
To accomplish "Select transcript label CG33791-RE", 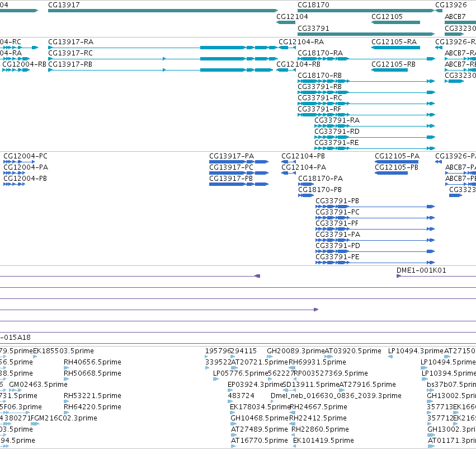I will click(336, 143).
